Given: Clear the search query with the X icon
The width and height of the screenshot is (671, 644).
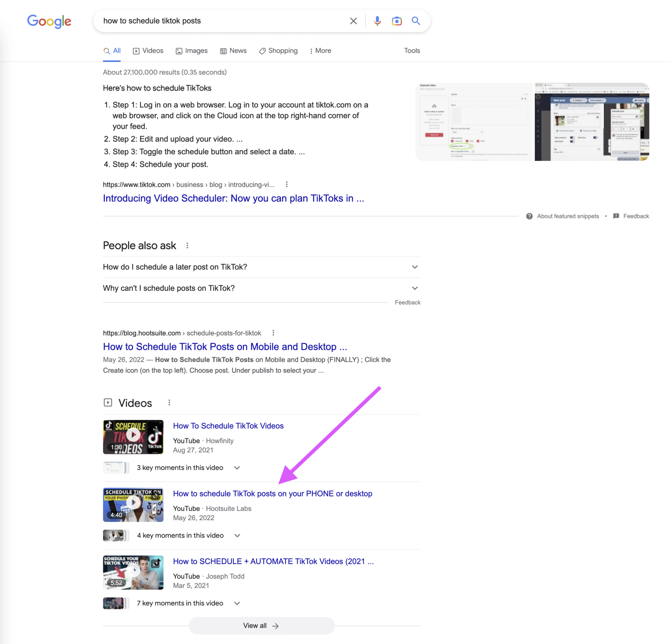Looking at the screenshot, I should click(x=353, y=21).
